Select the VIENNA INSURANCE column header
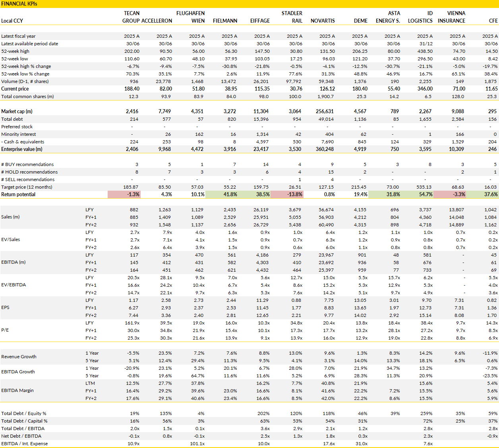 coord(451,17)
